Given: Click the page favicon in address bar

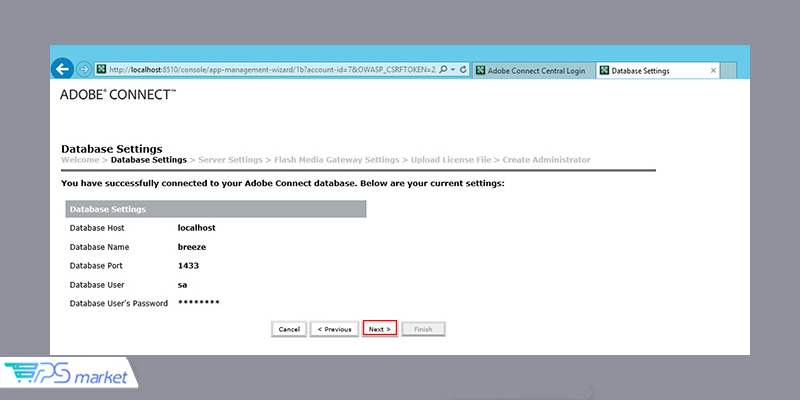Looking at the screenshot, I should [101, 70].
